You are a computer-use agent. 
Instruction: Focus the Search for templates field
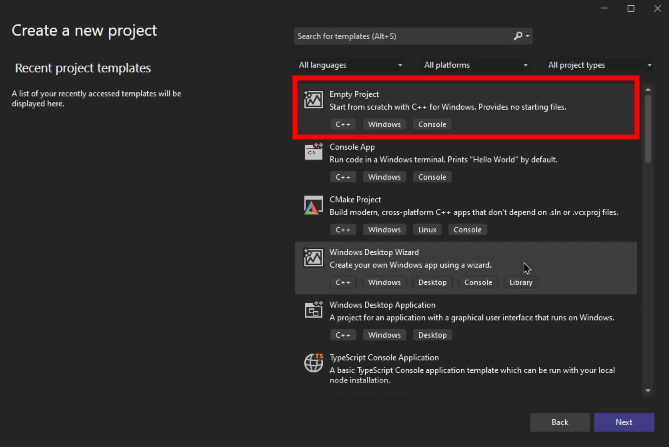click(x=402, y=36)
